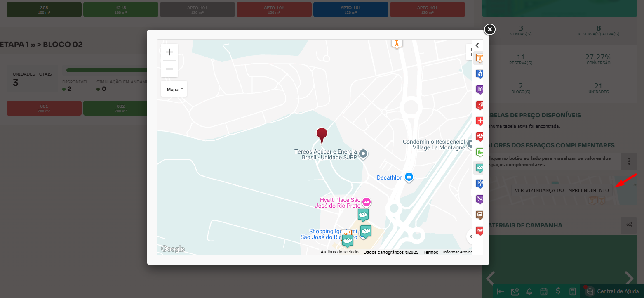This screenshot has width=644, height=298.
Task: Open the star share icon in bottom toolbar
Action: tap(515, 291)
